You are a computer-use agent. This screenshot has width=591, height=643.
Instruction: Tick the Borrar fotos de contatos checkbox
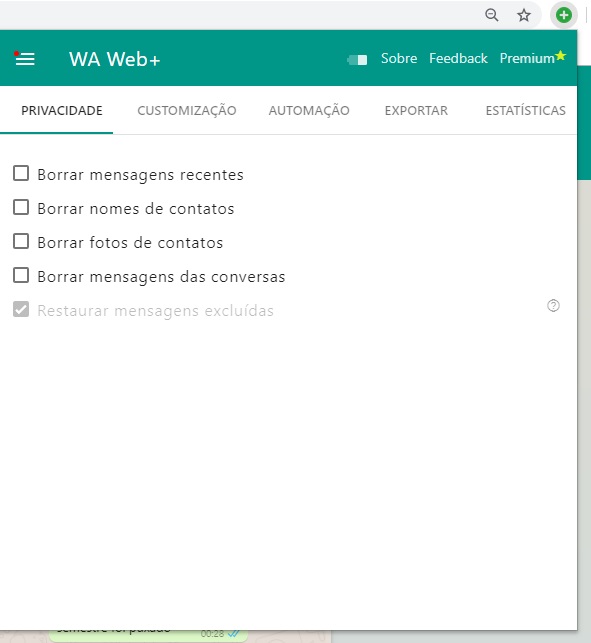point(21,241)
